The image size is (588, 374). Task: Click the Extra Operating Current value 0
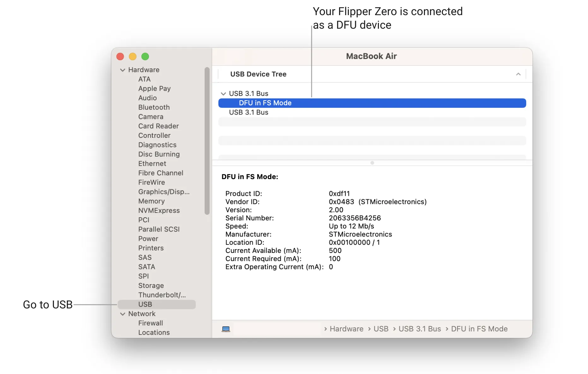pos(331,267)
